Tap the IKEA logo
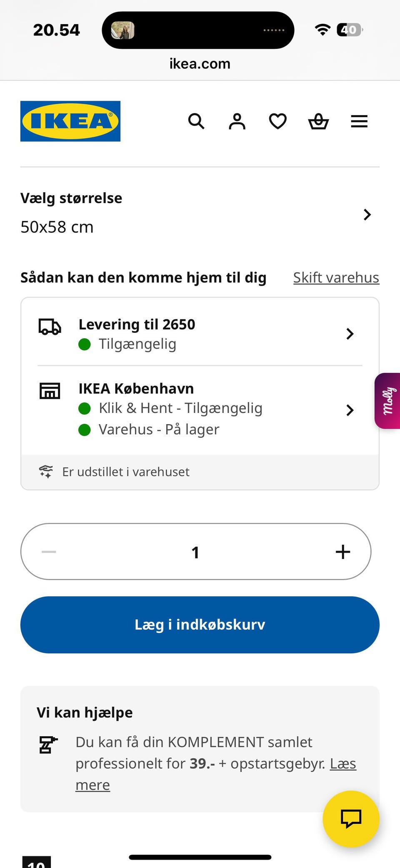Image resolution: width=400 pixels, height=868 pixels. click(x=70, y=121)
